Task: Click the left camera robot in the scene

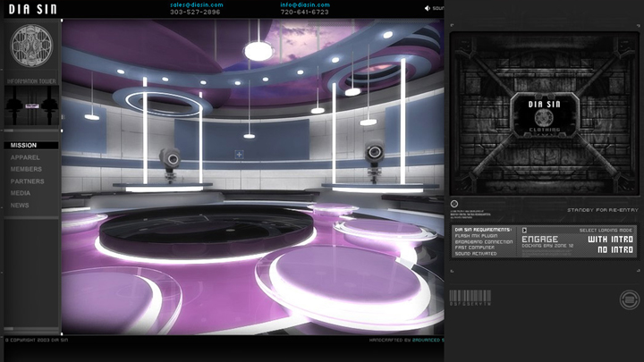Action: (170, 164)
